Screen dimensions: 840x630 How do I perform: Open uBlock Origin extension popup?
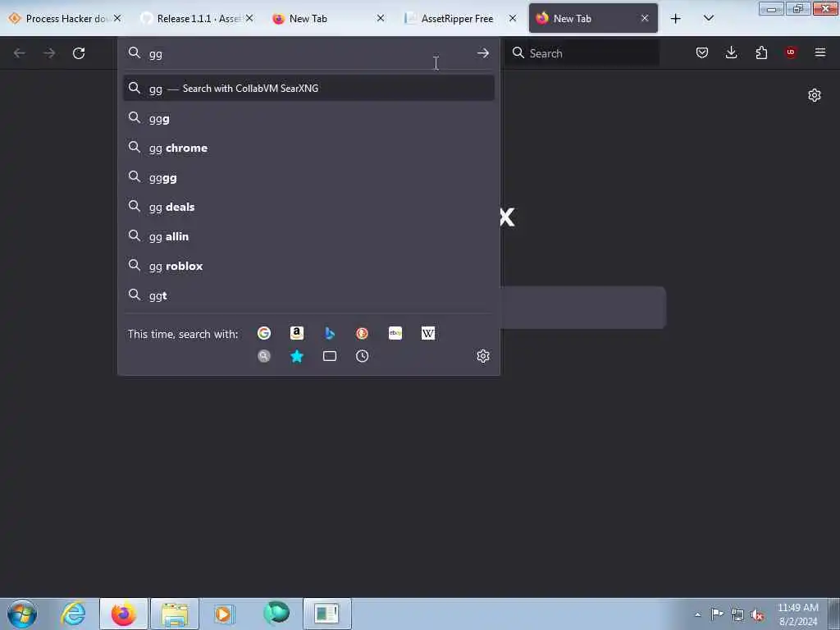click(790, 52)
